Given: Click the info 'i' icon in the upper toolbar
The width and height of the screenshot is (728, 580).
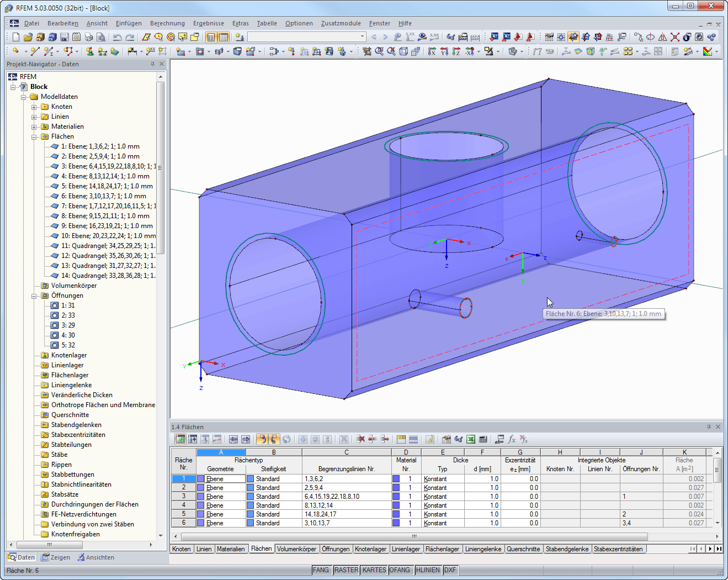Looking at the screenshot, I should point(686,37).
